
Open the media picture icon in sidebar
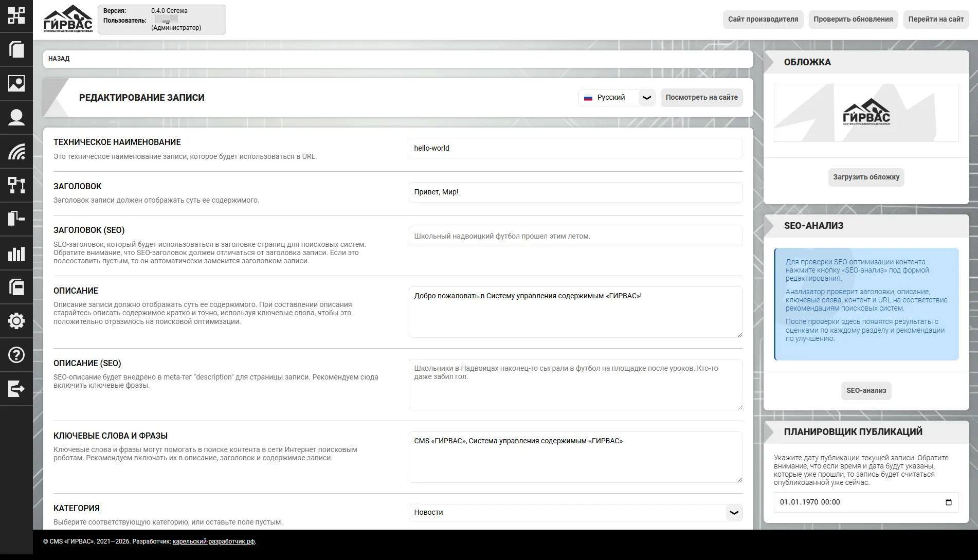coord(16,83)
